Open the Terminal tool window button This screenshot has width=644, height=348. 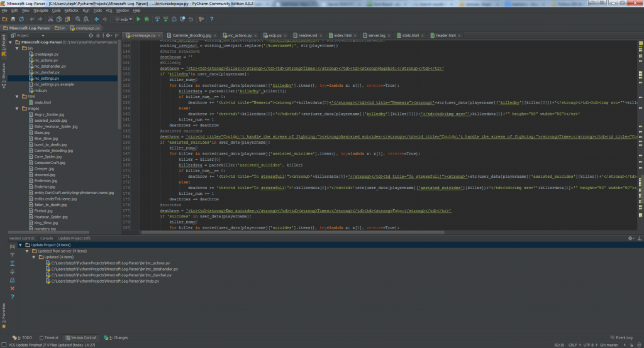[x=49, y=338]
